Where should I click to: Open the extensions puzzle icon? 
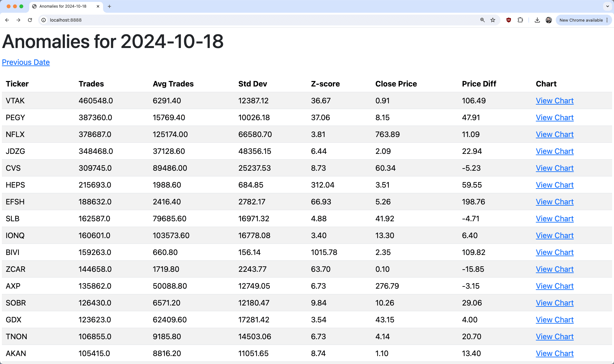520,20
